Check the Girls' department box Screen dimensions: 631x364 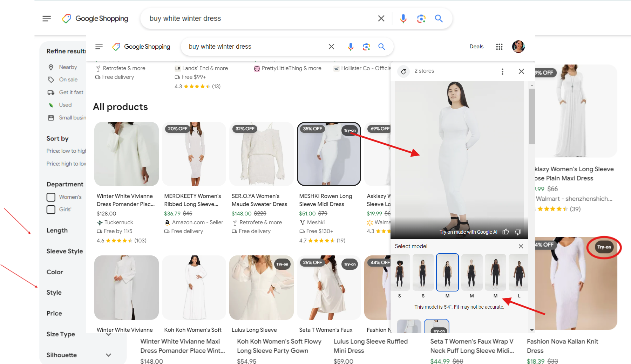(x=51, y=210)
